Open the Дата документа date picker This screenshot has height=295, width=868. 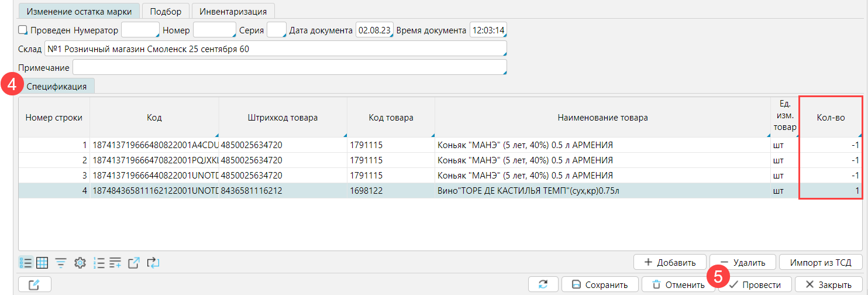374,30
